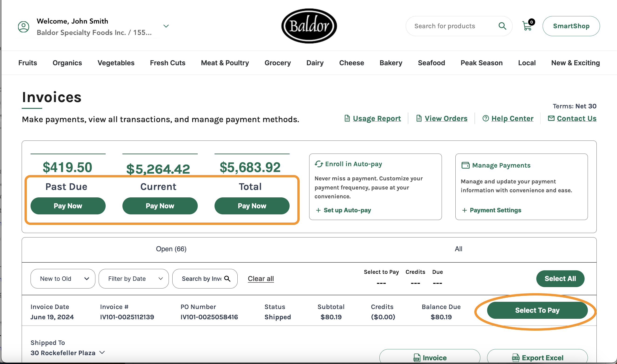The image size is (617, 364).
Task: Click the PDF icon on Invoice button
Action: tap(417, 358)
